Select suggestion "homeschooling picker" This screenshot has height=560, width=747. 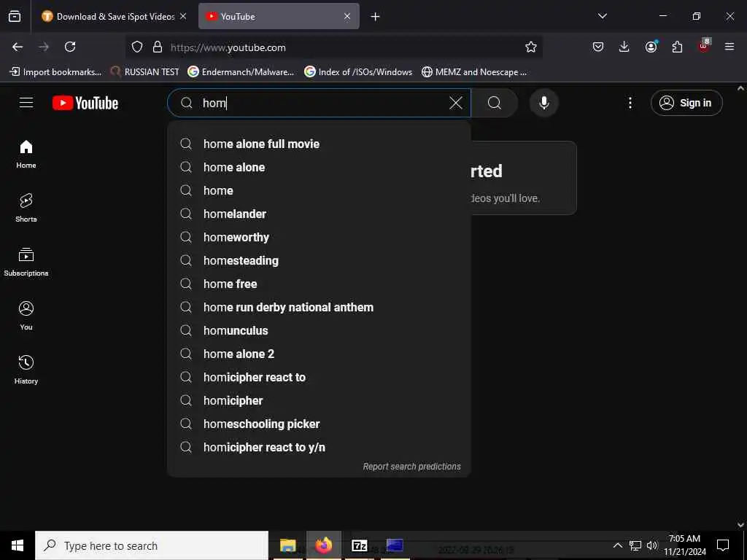click(x=319, y=424)
